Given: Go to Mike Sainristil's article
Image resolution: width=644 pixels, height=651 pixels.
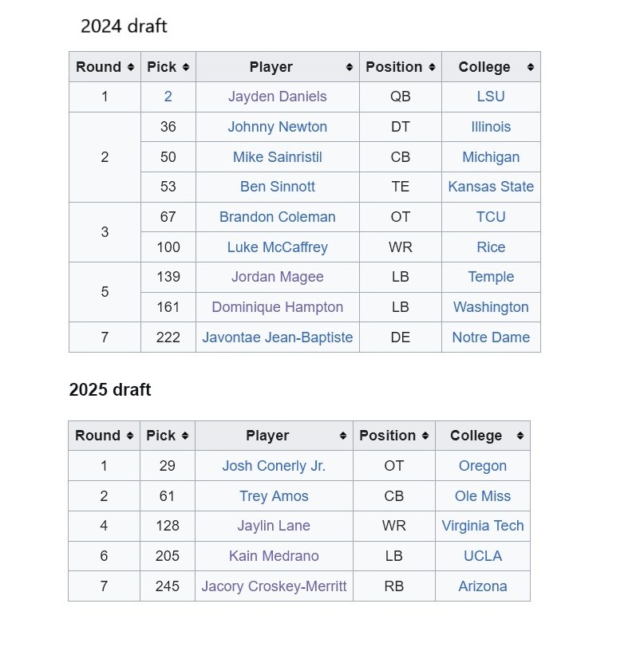Looking at the screenshot, I should [278, 157].
